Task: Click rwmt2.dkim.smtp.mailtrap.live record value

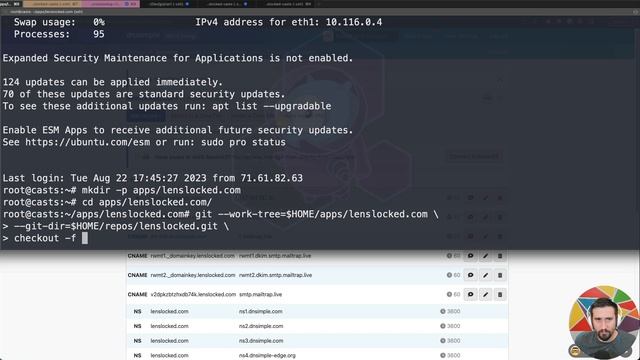Action: coord(276,275)
